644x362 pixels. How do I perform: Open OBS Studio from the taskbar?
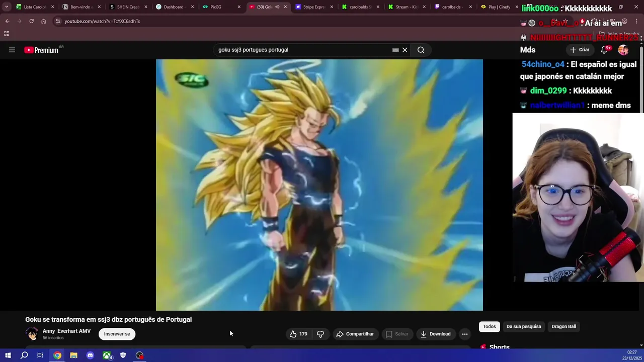click(139, 355)
